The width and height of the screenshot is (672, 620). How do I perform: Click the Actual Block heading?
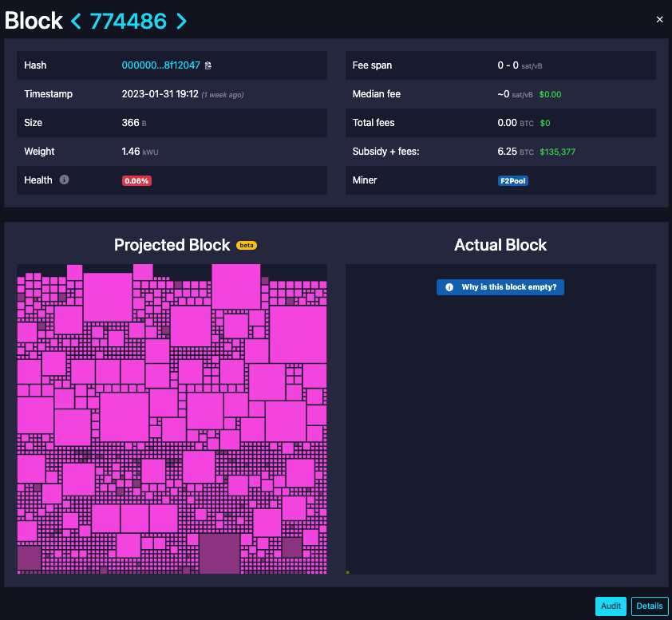pyautogui.click(x=500, y=245)
